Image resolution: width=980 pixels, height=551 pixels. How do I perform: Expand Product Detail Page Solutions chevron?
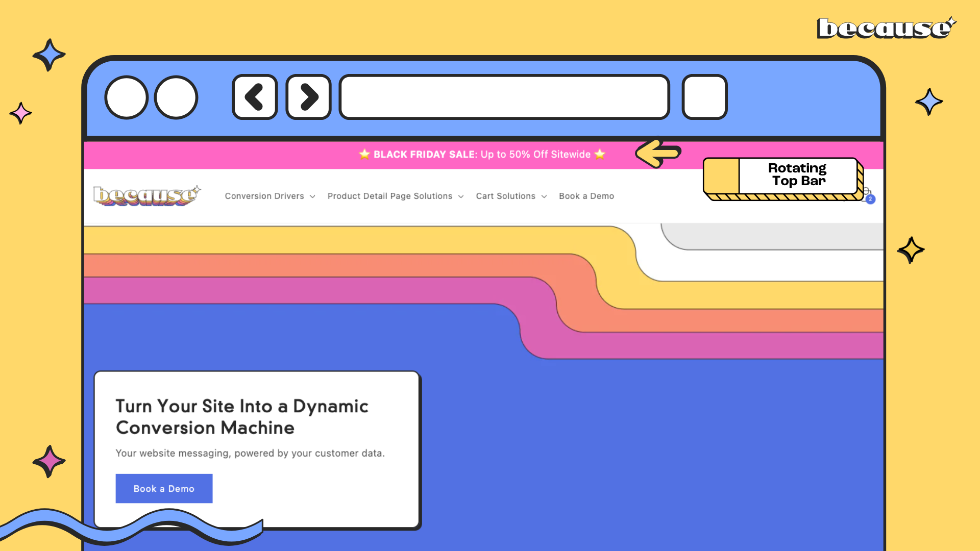pyautogui.click(x=461, y=196)
